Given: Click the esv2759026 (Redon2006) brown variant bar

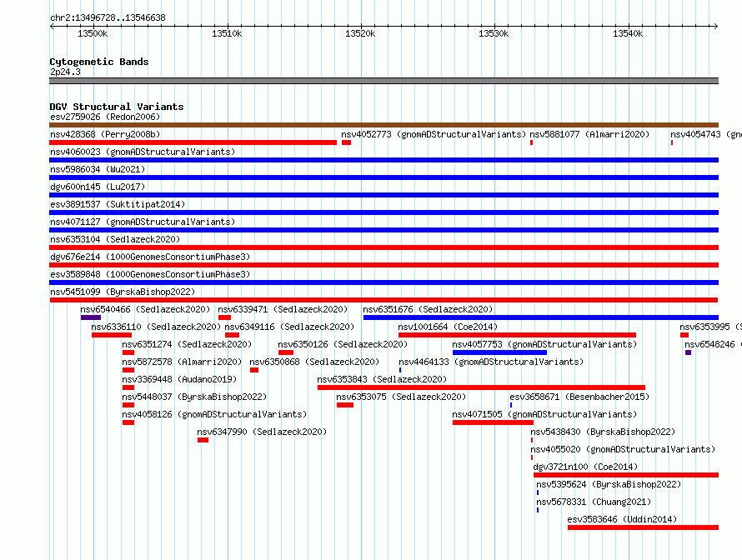Looking at the screenshot, I should tap(384, 125).
